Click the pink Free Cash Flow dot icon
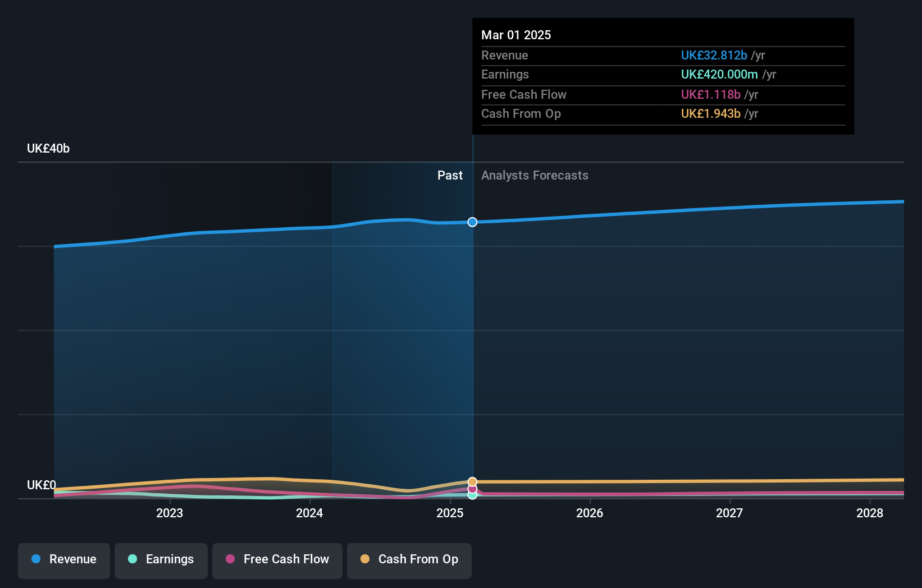The height and width of the screenshot is (588, 922). point(231,559)
